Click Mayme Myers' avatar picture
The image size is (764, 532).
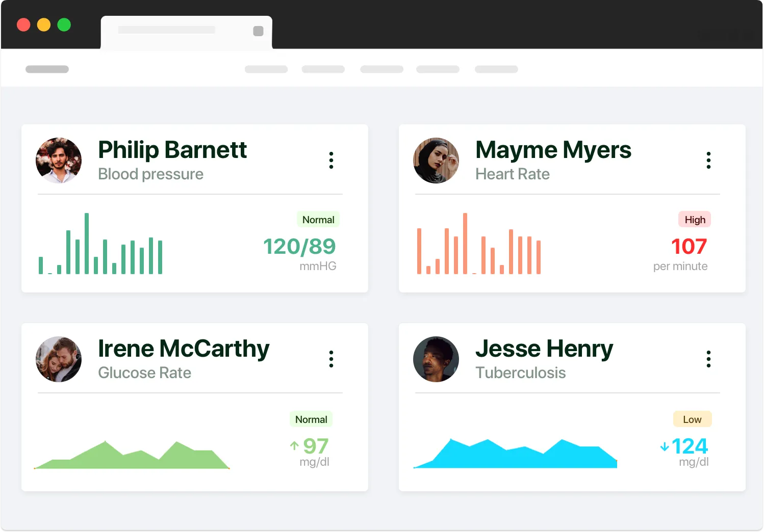pyautogui.click(x=436, y=160)
